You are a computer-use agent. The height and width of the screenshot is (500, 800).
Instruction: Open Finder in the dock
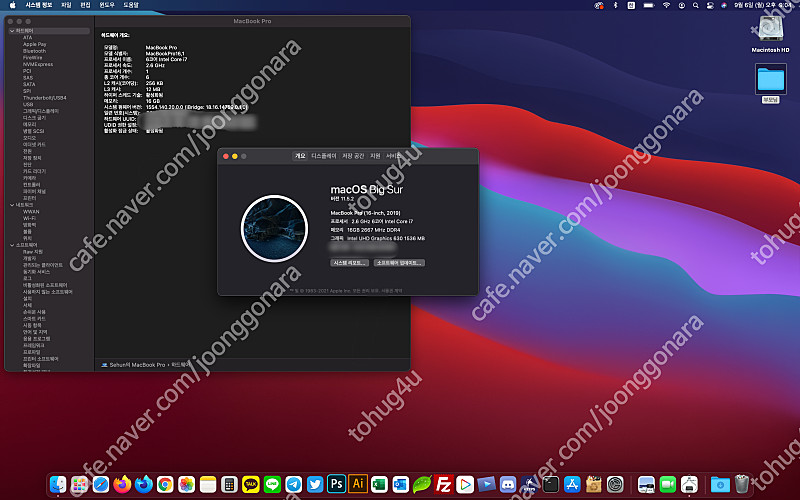(x=58, y=484)
